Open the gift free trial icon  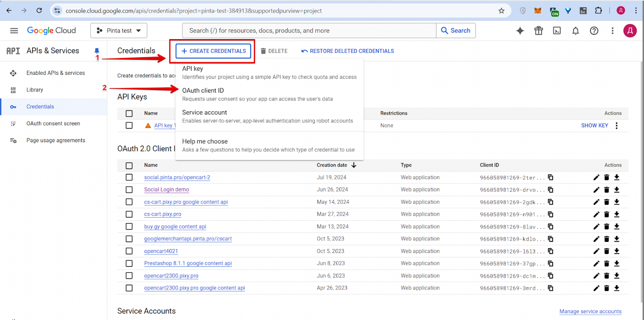pyautogui.click(x=539, y=31)
